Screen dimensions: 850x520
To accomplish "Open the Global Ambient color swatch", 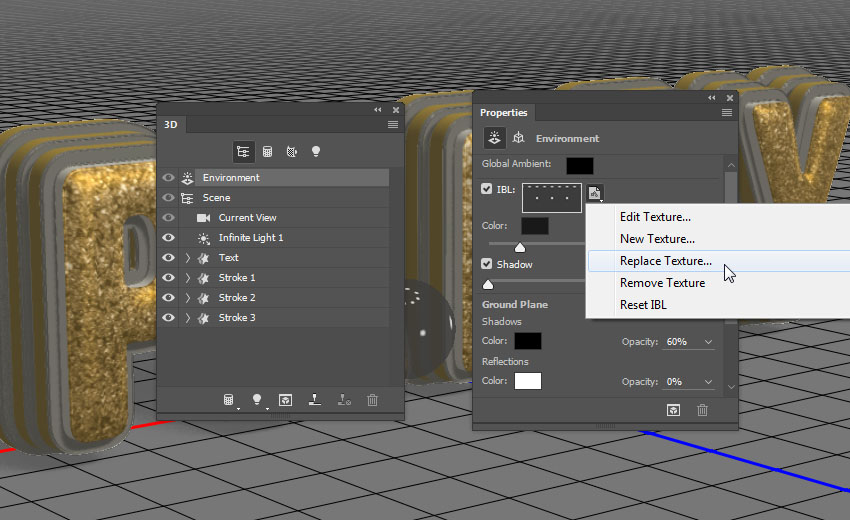I will click(x=579, y=165).
